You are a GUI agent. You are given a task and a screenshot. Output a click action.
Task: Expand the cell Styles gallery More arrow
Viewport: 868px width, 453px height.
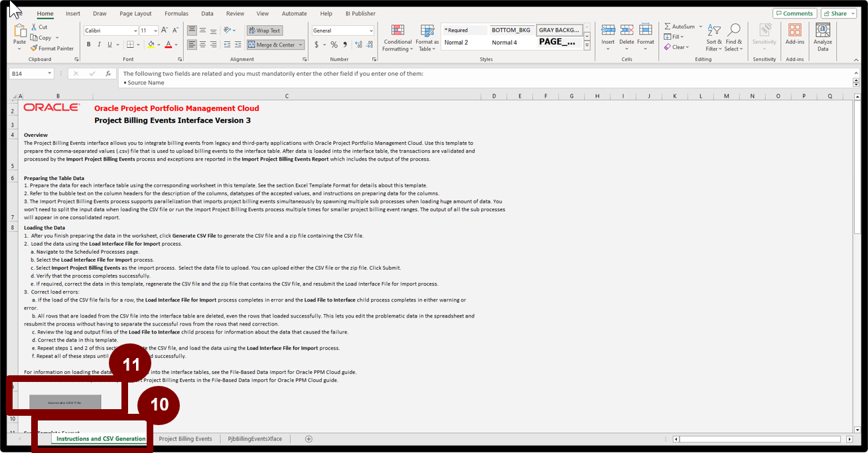coord(587,46)
